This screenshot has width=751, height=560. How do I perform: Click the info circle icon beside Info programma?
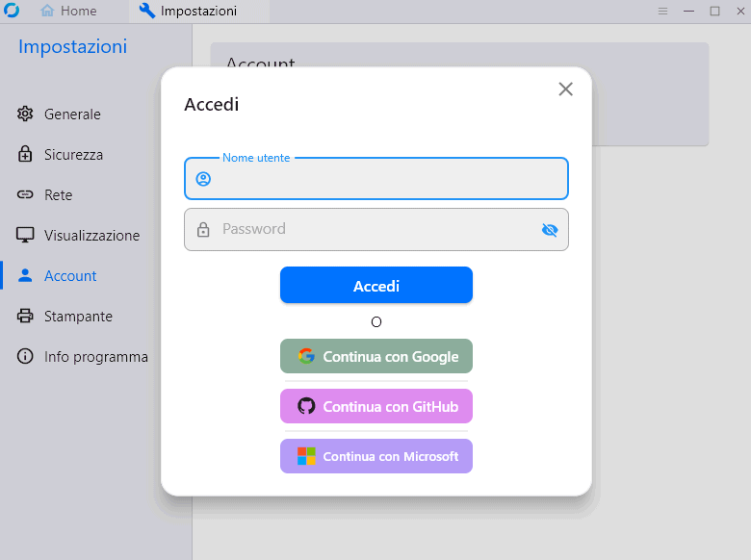tap(25, 356)
